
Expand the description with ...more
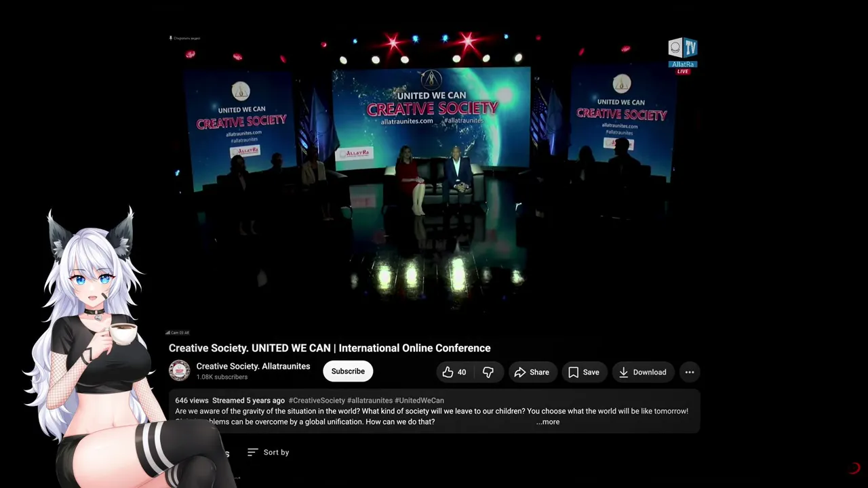click(548, 422)
